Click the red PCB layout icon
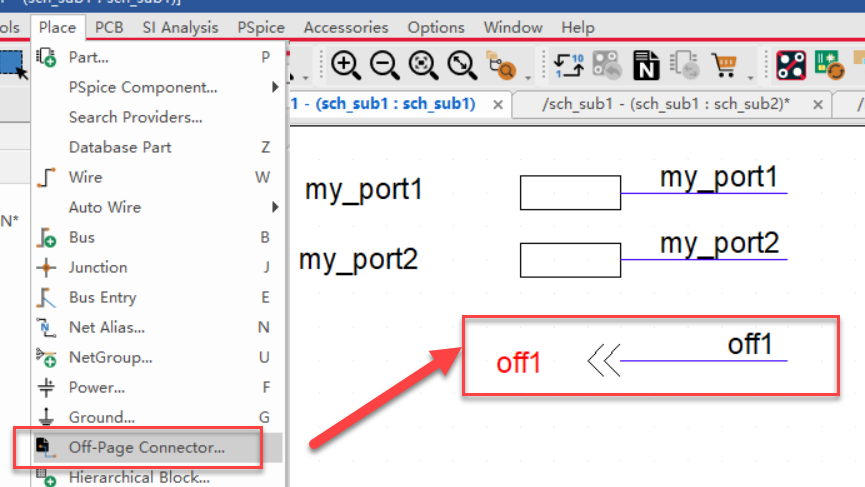This screenshot has height=487, width=865. coord(791,65)
